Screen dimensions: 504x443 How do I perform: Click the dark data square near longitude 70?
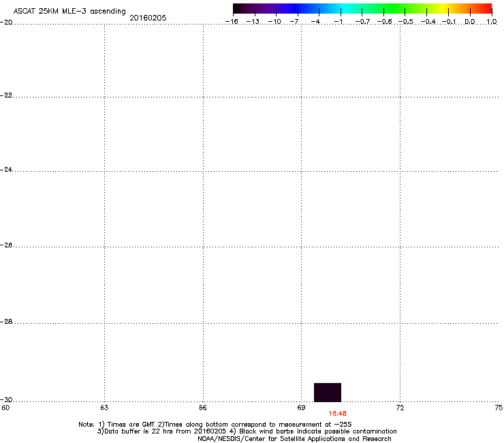tap(328, 392)
